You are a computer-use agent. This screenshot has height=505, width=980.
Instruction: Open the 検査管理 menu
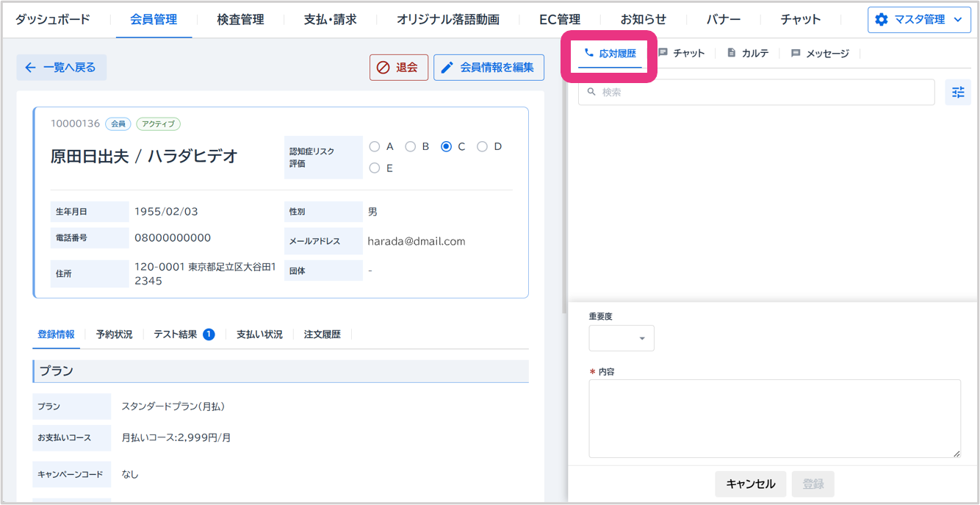click(x=240, y=20)
